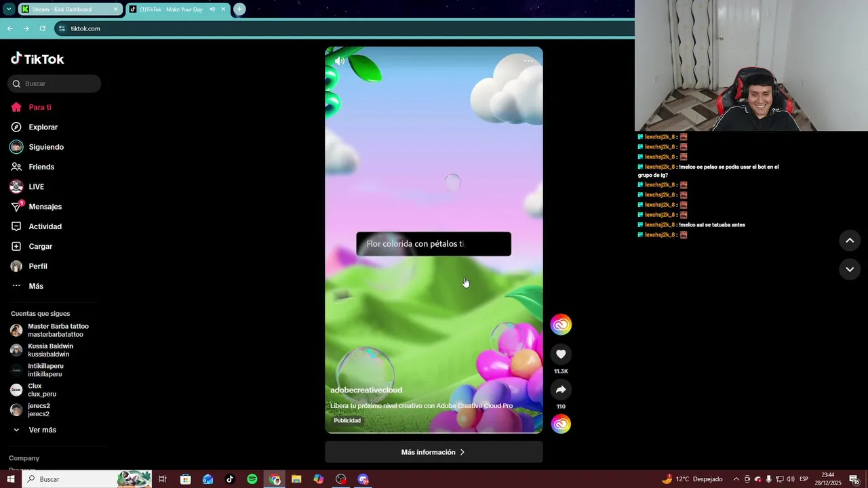This screenshot has width=868, height=488.
Task: Open the 12°C Despejado weather widget
Action: (692, 479)
